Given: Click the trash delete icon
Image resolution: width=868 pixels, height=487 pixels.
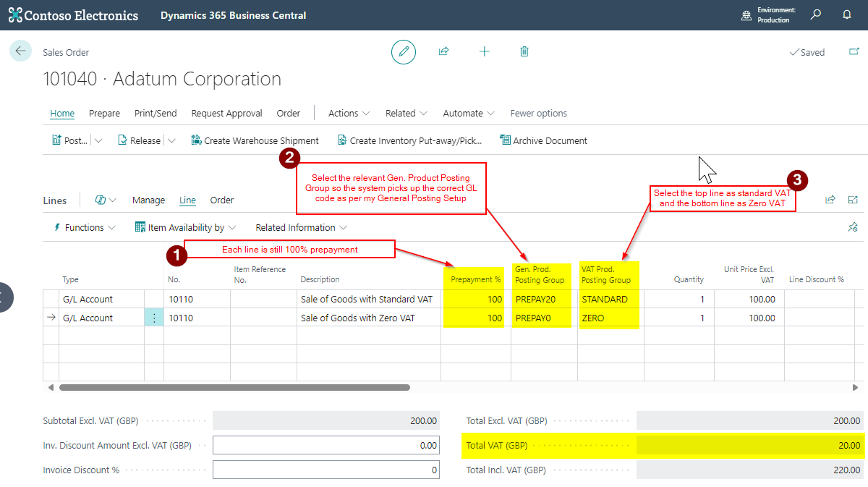Looking at the screenshot, I should (524, 51).
